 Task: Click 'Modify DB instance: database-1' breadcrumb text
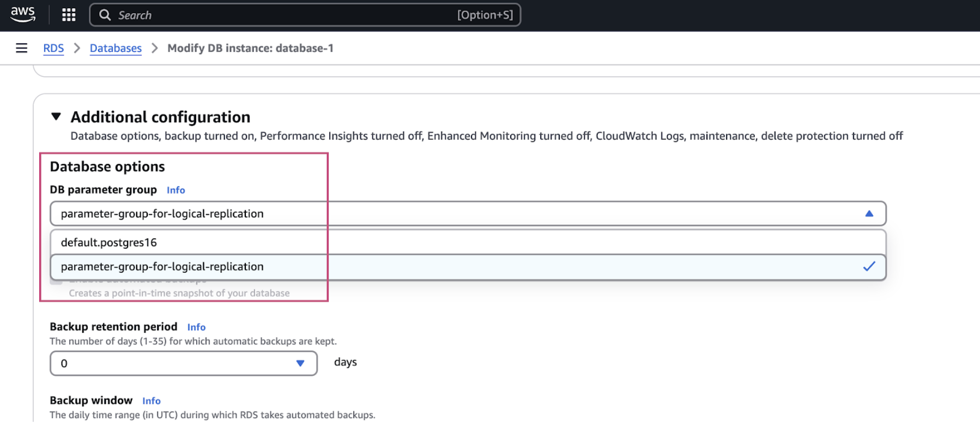pyautogui.click(x=250, y=48)
